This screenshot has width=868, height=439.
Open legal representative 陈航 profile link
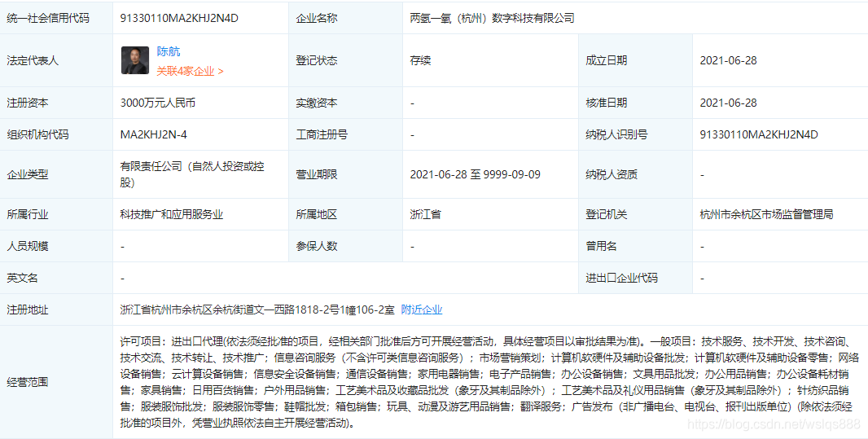tap(169, 51)
